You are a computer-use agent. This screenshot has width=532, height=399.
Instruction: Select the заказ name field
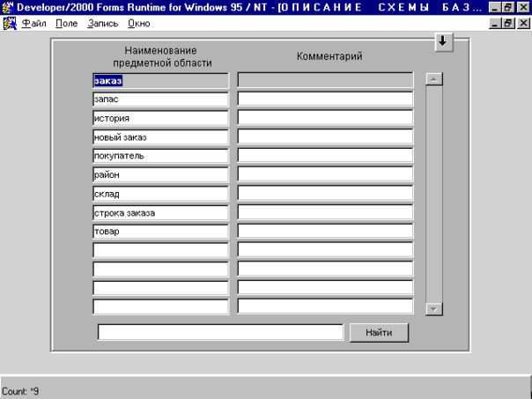click(161, 81)
